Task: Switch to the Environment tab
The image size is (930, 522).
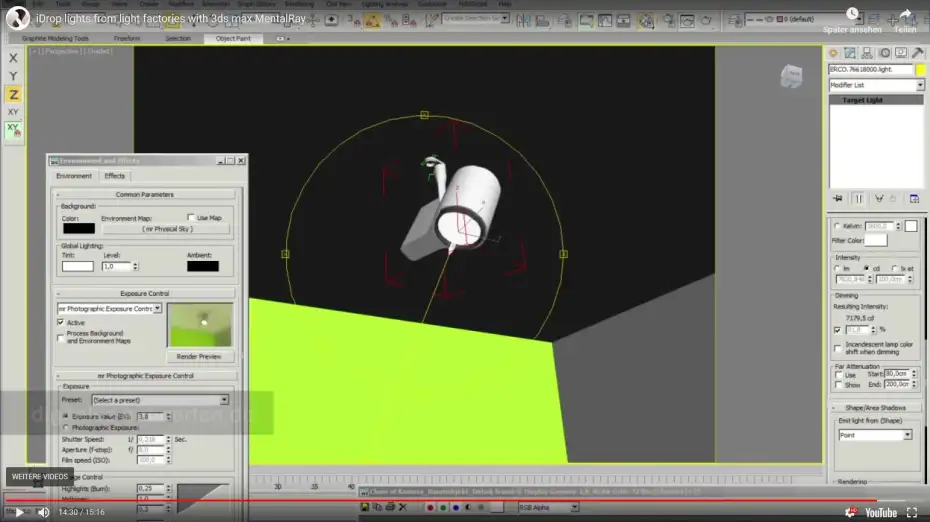Action: 74,176
